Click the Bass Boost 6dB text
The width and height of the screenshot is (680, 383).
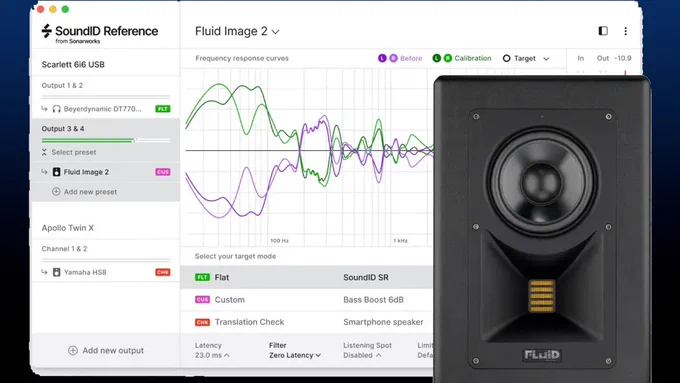[x=373, y=299]
